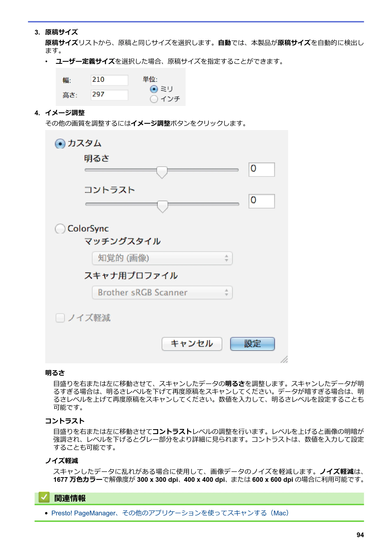The image size is (392, 555).
Task: Enable the ノイズ軽減 checkbox
Action: 60,318
